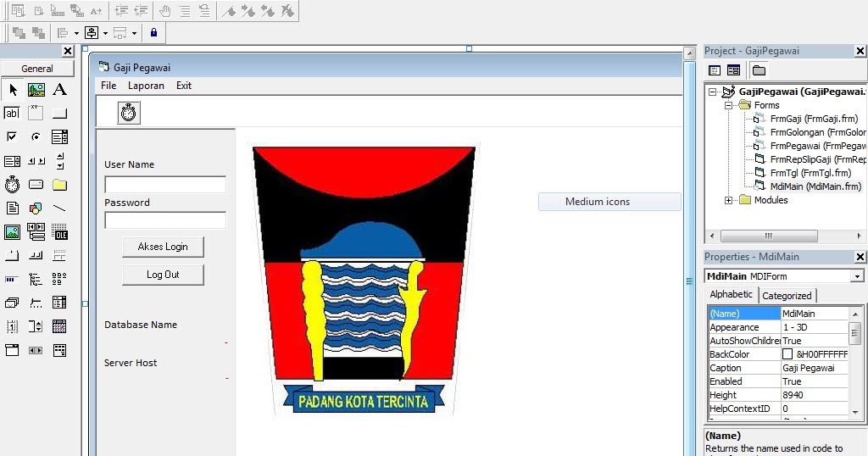Select the OptionButton control tool
The image size is (868, 456).
click(36, 136)
